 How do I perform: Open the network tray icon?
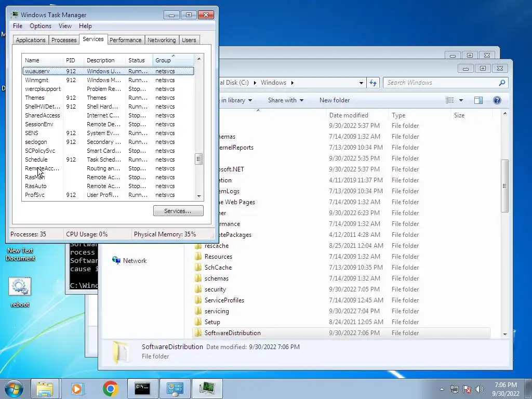coord(454,389)
